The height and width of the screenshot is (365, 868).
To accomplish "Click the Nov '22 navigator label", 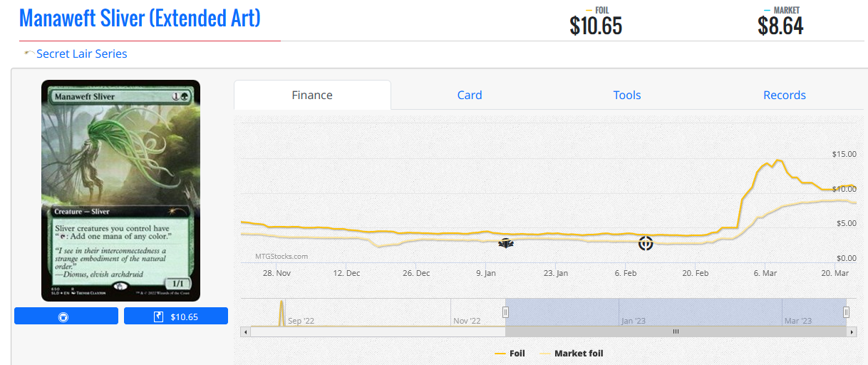I will [467, 321].
